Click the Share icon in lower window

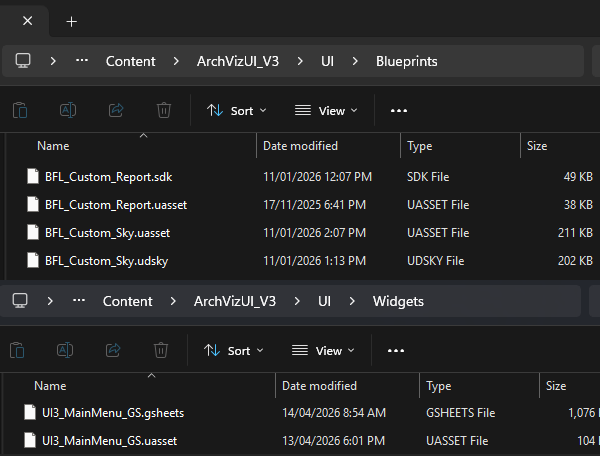[113, 350]
